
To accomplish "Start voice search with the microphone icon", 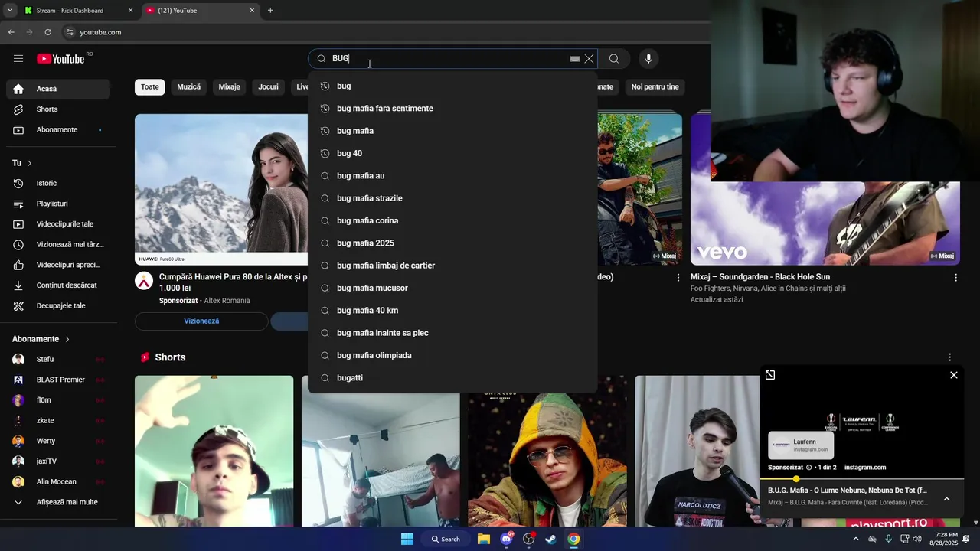I will [x=648, y=59].
